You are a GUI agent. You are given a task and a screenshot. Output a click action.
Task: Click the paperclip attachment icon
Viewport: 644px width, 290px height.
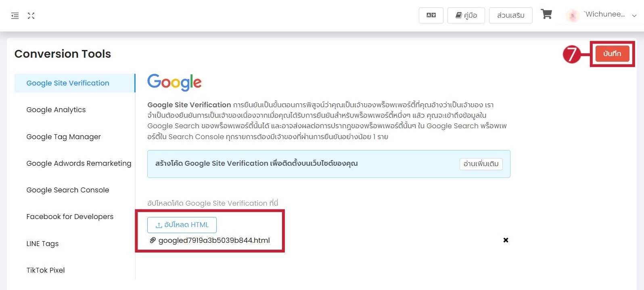coord(153,240)
